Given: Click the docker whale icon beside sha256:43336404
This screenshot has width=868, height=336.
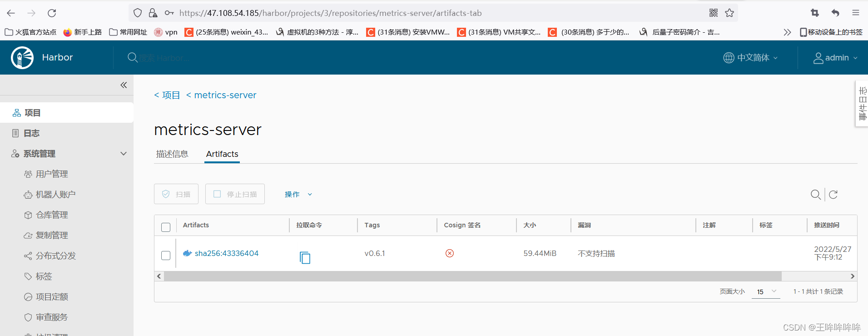Looking at the screenshot, I should (x=187, y=253).
